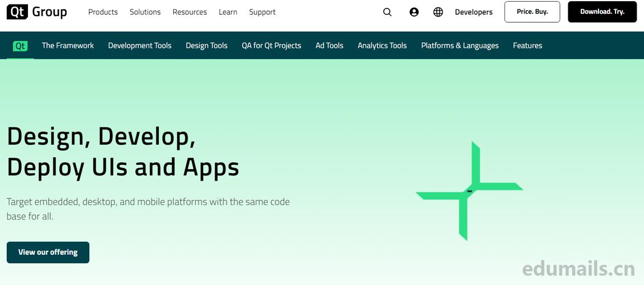Select Development Tools in subnav

[140, 46]
